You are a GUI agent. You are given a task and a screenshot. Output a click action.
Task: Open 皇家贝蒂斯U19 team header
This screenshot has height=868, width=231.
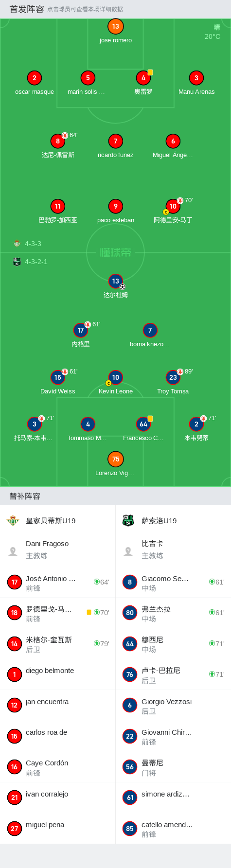click(x=58, y=521)
